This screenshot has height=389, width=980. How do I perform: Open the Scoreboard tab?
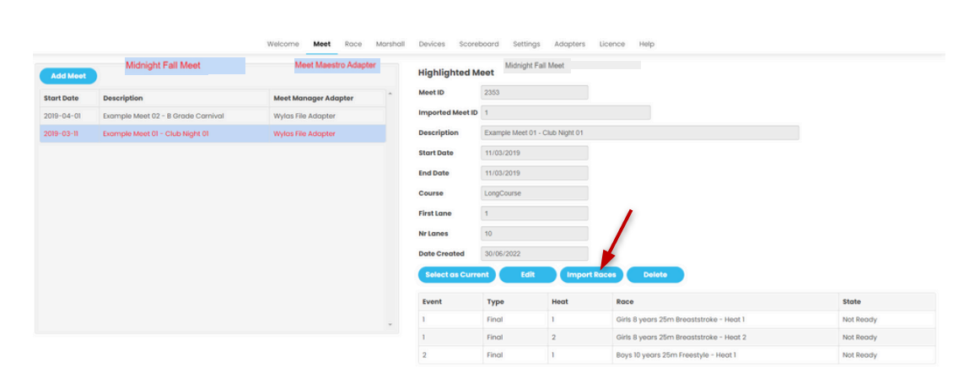click(478, 44)
